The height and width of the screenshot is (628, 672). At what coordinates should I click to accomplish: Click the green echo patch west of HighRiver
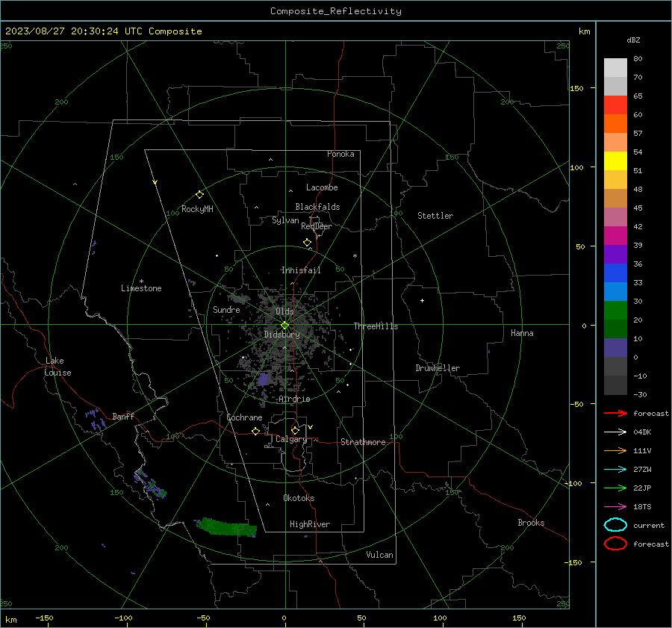(226, 527)
